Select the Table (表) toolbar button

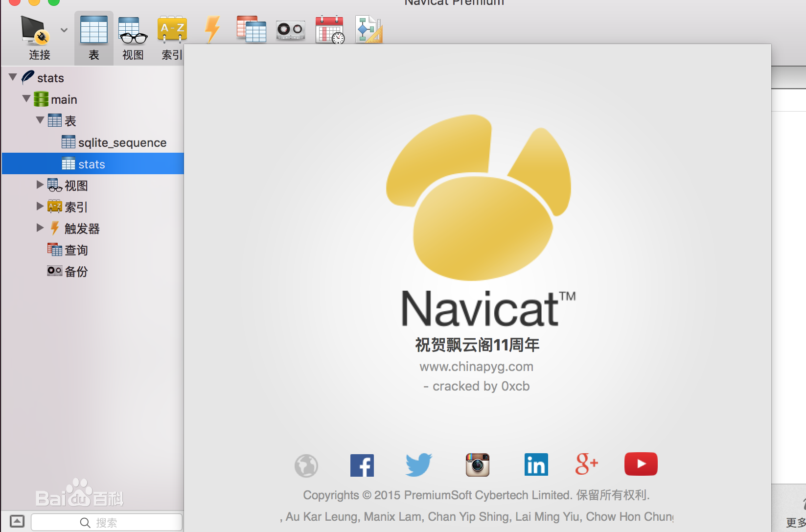94,38
